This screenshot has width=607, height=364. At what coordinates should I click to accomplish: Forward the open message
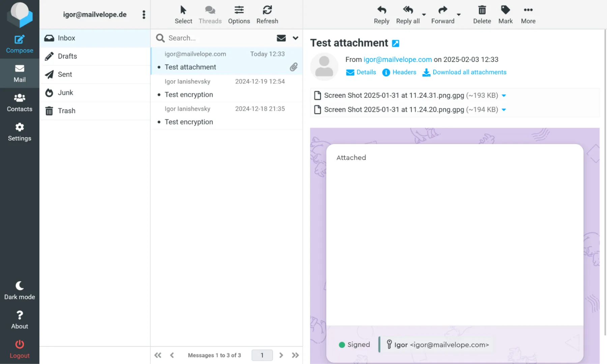point(442,14)
